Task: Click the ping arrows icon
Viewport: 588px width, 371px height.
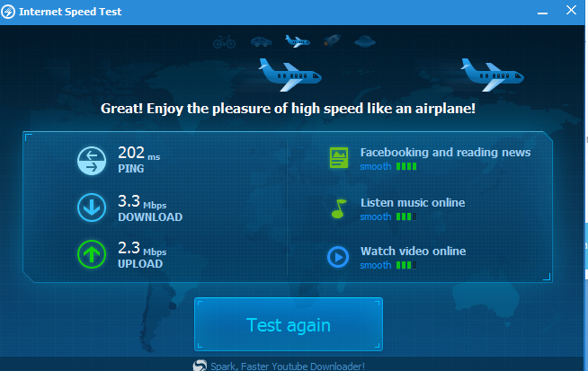Action: click(92, 161)
